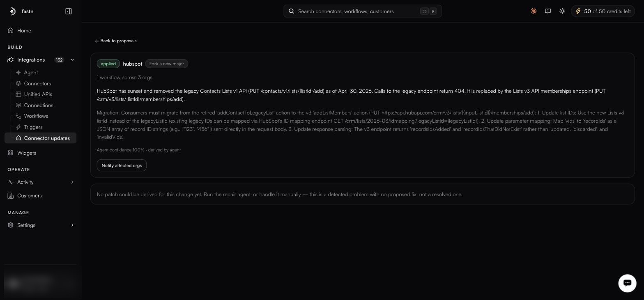
Task: Click Notify affected orgs button
Action: click(x=122, y=165)
